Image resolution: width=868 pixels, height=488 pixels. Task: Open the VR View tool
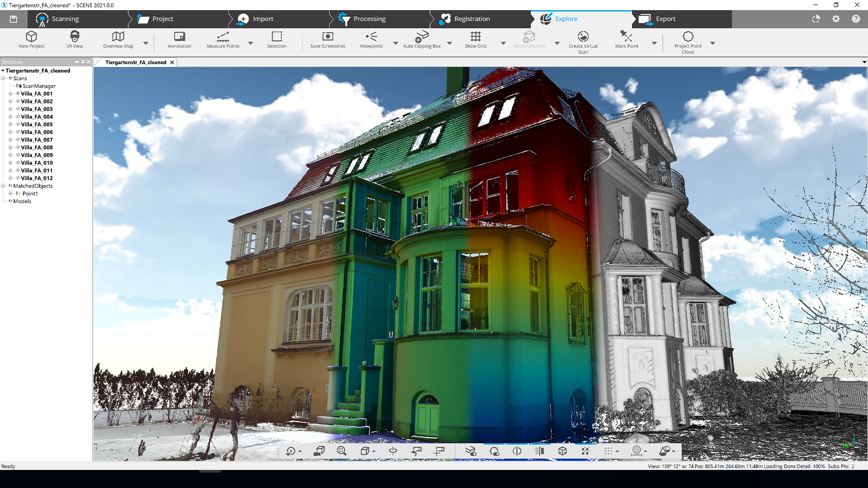pyautogui.click(x=75, y=39)
